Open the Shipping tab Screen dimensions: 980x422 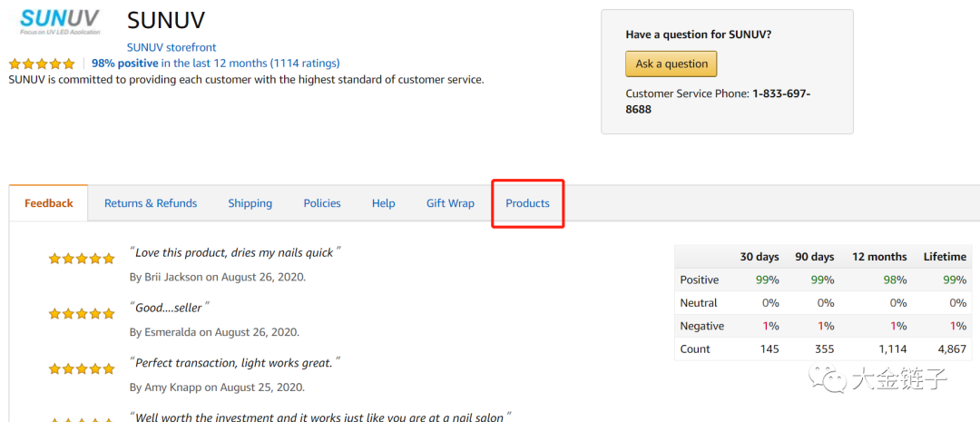(x=250, y=203)
